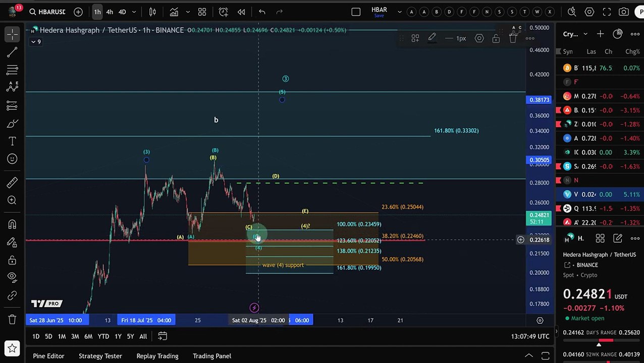Delete selected drawing with floating trash icon
The width and height of the screenshot is (644, 363).
click(513, 38)
